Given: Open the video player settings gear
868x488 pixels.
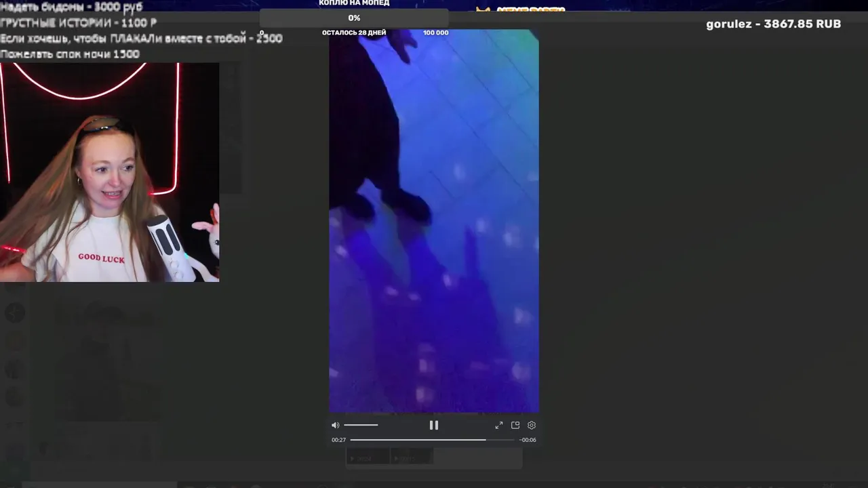Looking at the screenshot, I should pos(532,425).
